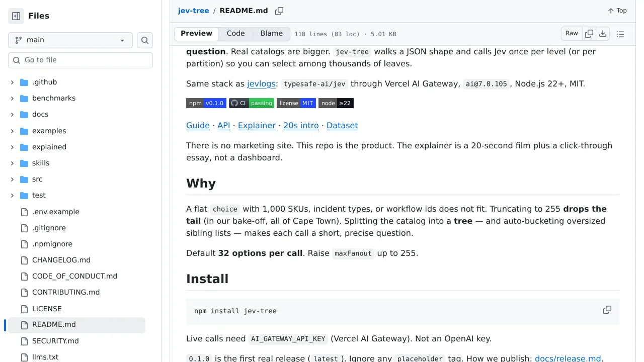Open the .github folder icon
The image size is (644, 362).
pos(24,82)
